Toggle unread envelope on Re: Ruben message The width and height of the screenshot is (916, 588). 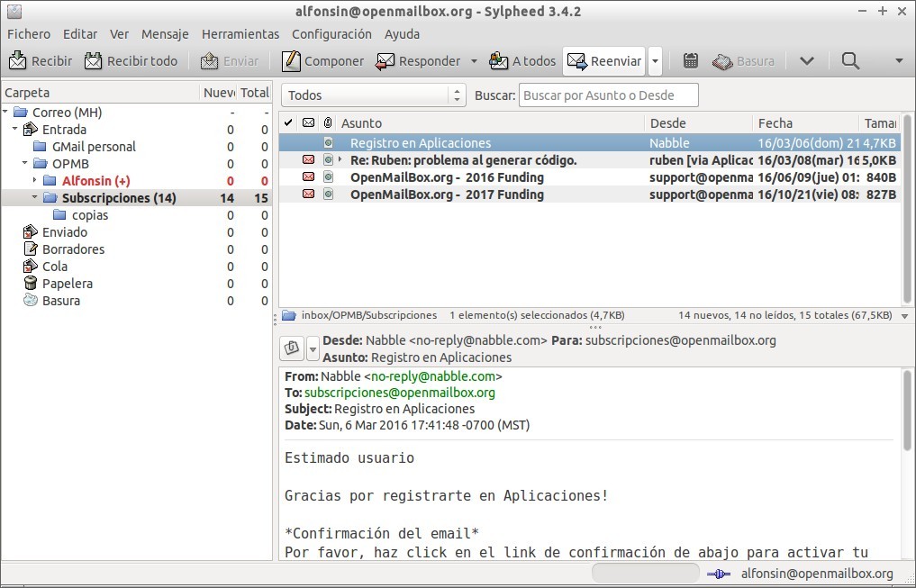click(x=308, y=159)
